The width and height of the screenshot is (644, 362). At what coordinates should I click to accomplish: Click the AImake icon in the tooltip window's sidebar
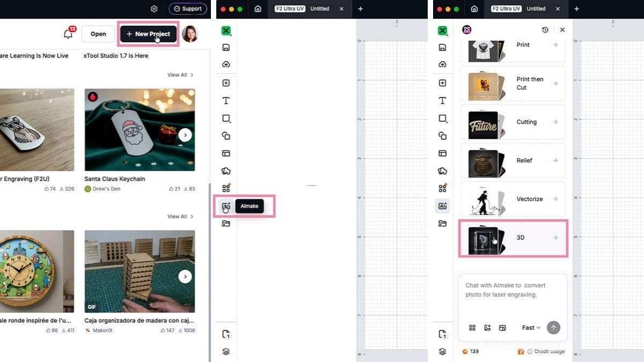[226, 206]
